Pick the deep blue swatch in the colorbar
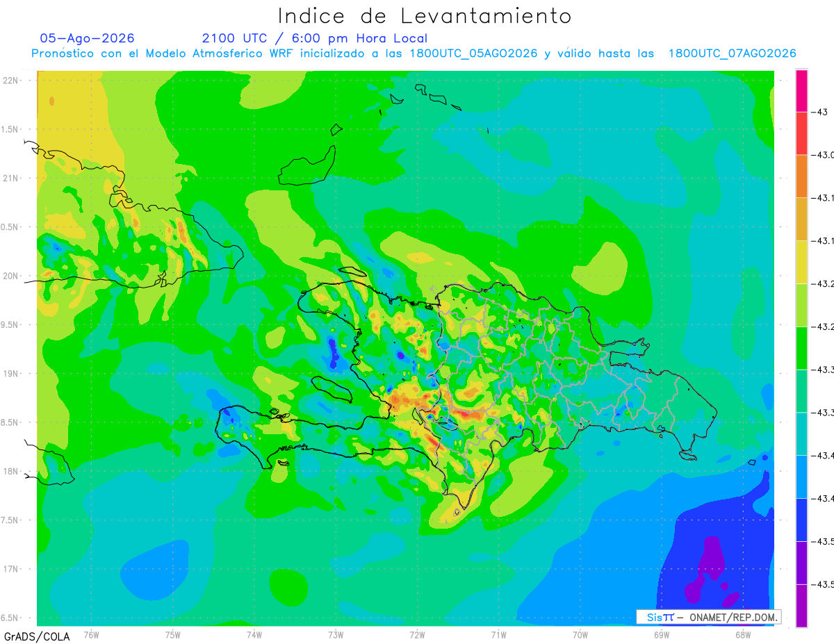 click(x=801, y=520)
